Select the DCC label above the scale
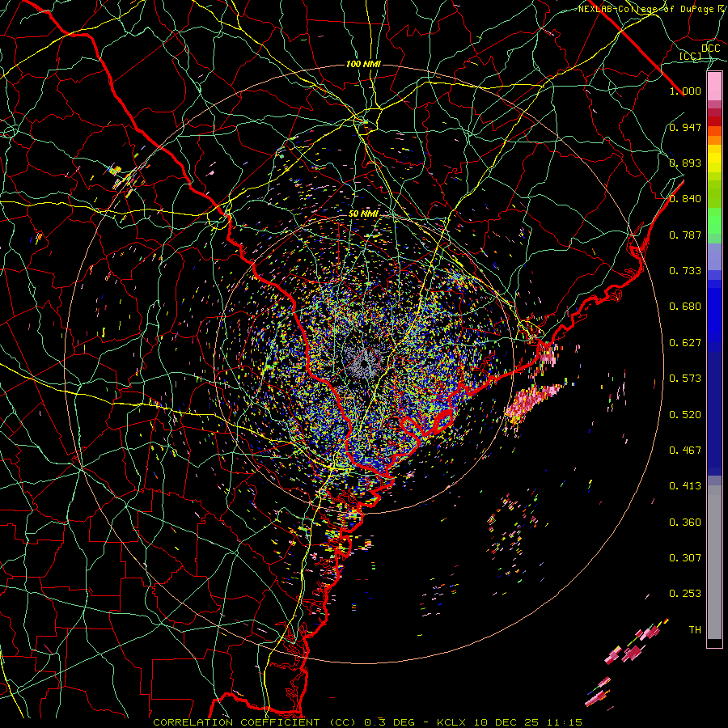Screen dimensions: 728x728 pyautogui.click(x=710, y=49)
